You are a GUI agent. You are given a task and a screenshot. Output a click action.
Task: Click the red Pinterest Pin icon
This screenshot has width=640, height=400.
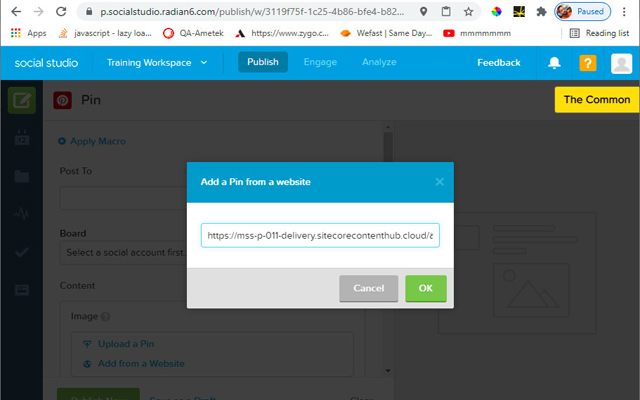coord(62,100)
